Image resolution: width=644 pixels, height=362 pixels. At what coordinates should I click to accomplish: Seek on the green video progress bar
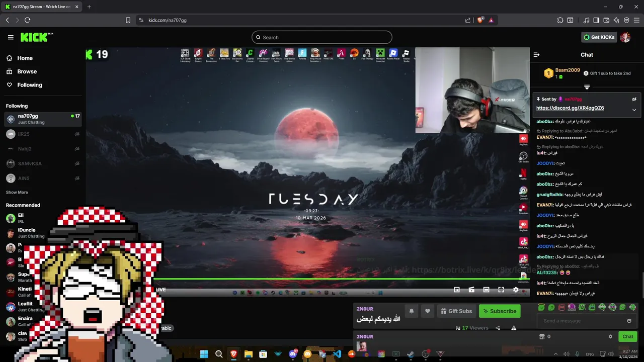[341, 279]
